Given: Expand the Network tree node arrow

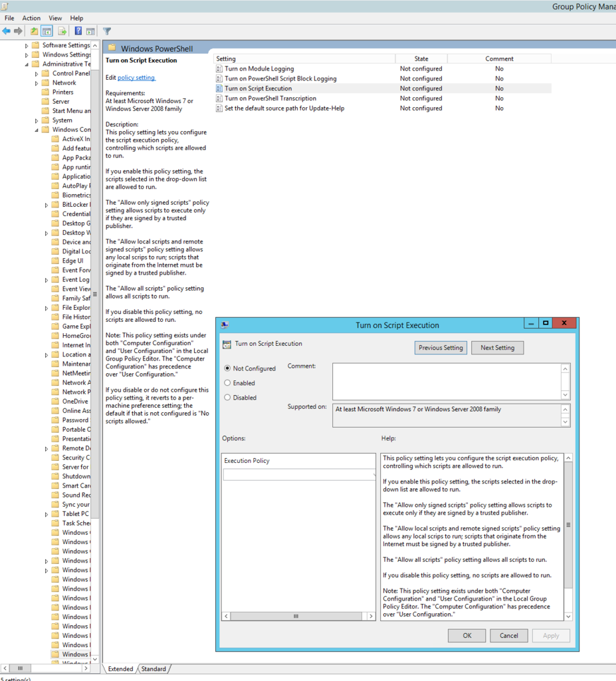Looking at the screenshot, I should [37, 83].
